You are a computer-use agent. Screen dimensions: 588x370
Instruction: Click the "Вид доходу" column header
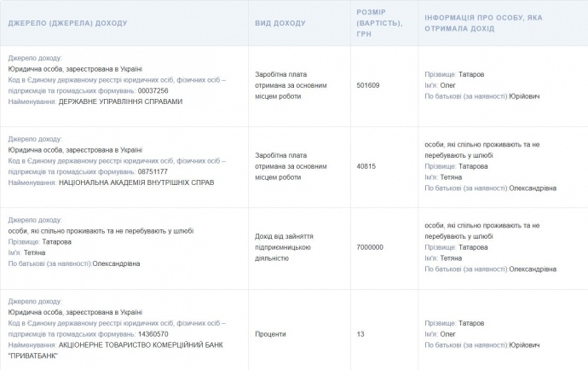[280, 23]
